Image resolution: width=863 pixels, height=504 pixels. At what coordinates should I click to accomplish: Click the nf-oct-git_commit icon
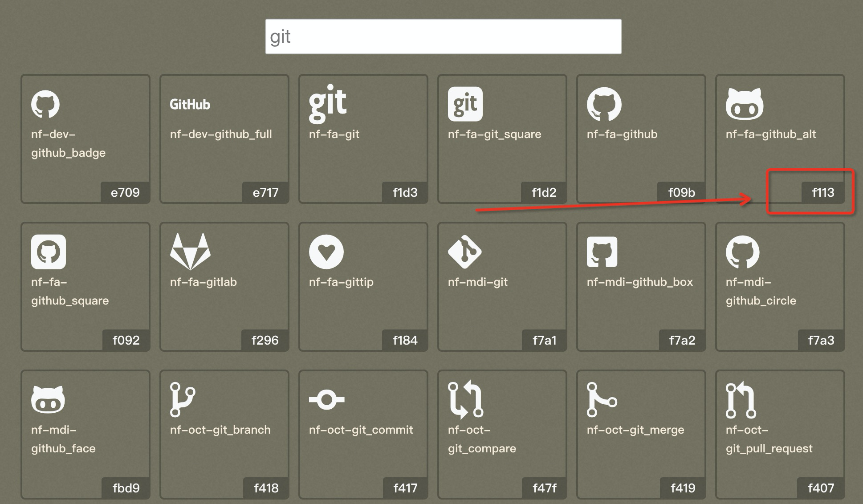pyautogui.click(x=326, y=399)
